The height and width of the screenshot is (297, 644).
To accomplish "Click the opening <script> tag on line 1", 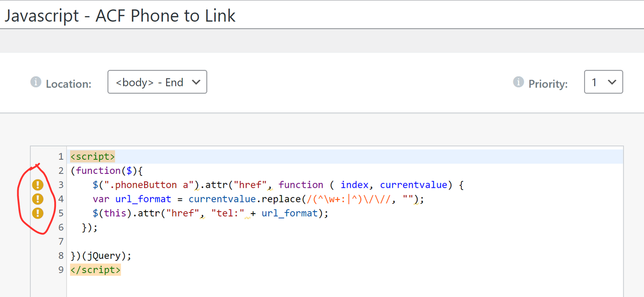I will point(93,156).
